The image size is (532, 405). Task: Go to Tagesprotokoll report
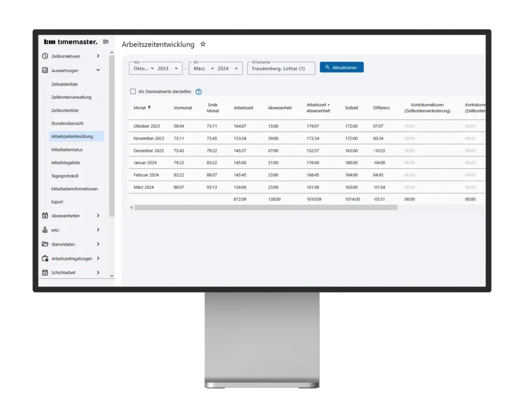(65, 176)
